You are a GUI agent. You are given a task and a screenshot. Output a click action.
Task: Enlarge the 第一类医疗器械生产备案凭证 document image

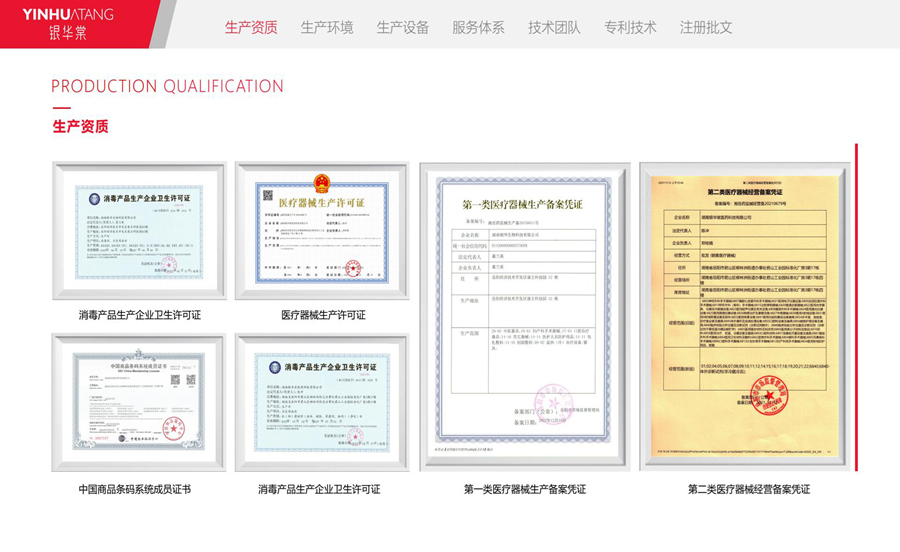(x=524, y=316)
